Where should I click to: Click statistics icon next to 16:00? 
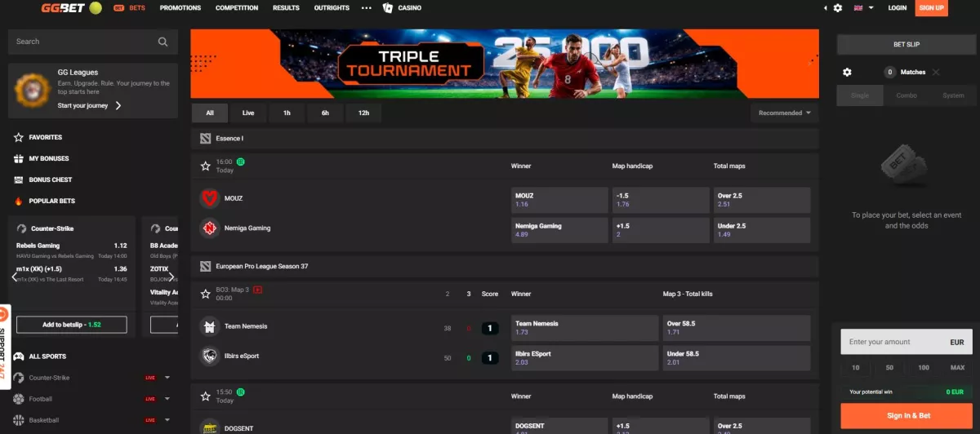click(241, 162)
